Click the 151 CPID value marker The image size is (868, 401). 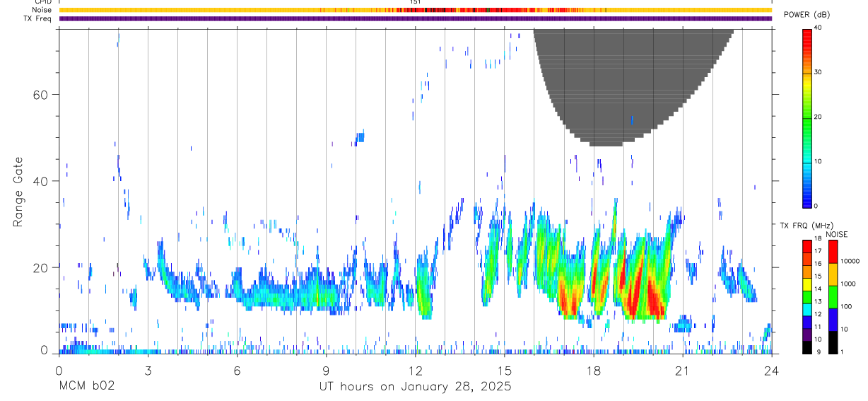(416, 2)
